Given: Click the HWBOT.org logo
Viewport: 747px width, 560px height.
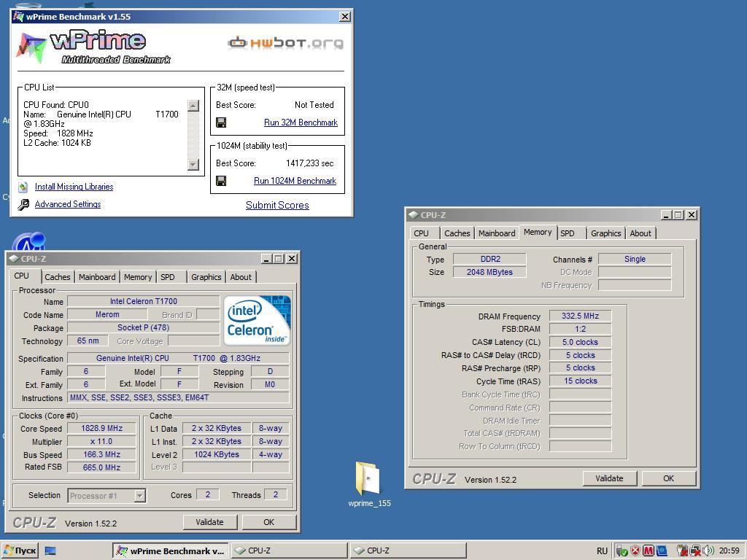Looking at the screenshot, I should [x=285, y=43].
